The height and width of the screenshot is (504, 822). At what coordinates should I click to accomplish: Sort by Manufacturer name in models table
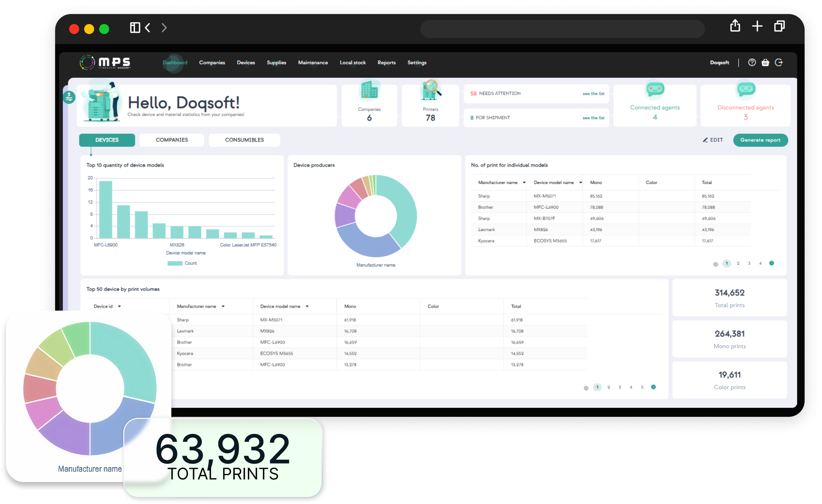point(524,182)
